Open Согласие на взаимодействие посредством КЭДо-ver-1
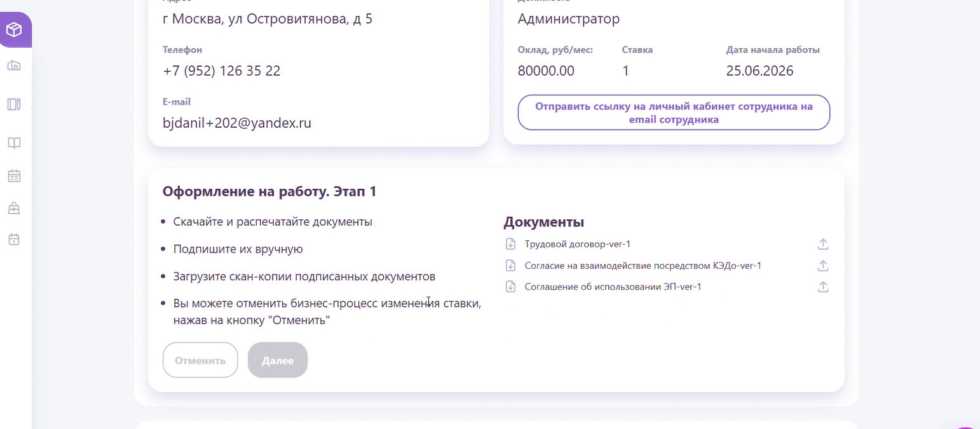Screen dimensions: 980x429 tap(643, 266)
